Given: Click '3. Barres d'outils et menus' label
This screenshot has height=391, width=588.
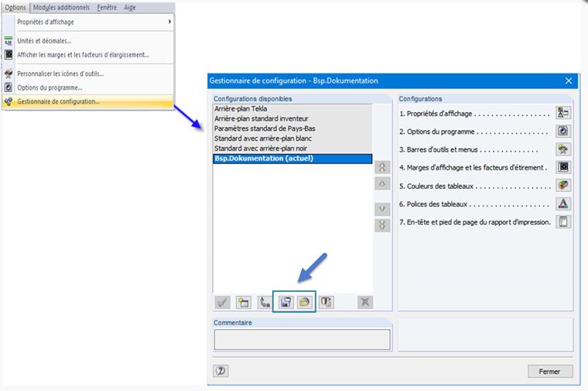Looking at the screenshot, I should (x=439, y=149).
